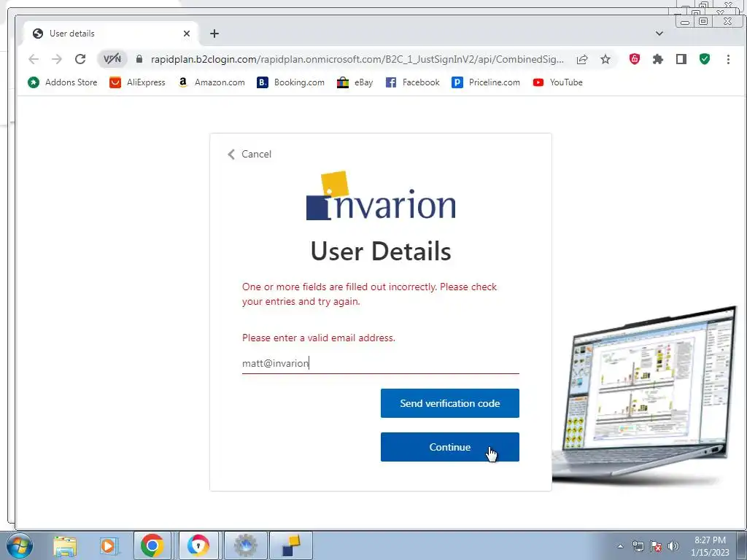Toggle the browser side panel icon
This screenshot has height=560, width=747.
tap(681, 59)
